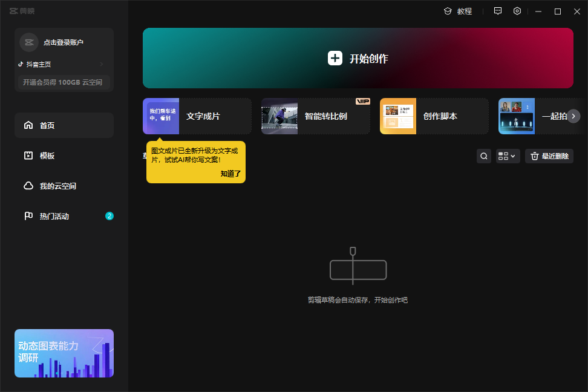This screenshot has height=392, width=588.
Task: Click the 开始创作 start creating banner
Action: coord(358,58)
